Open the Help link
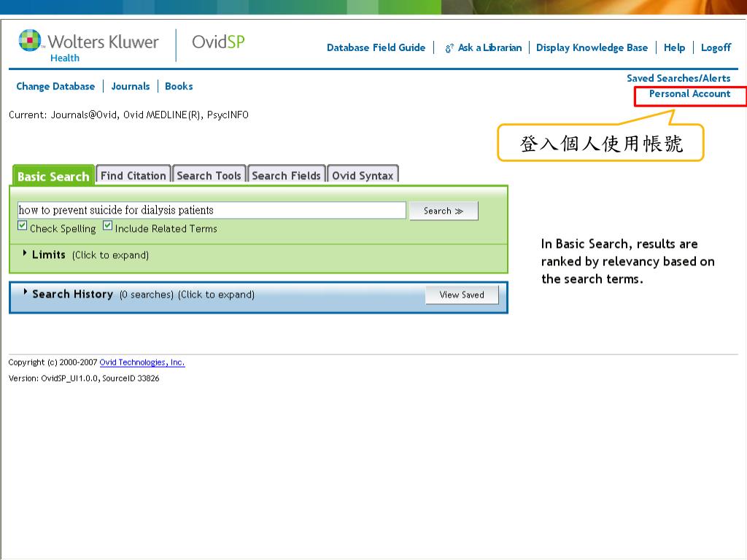 [x=674, y=47]
